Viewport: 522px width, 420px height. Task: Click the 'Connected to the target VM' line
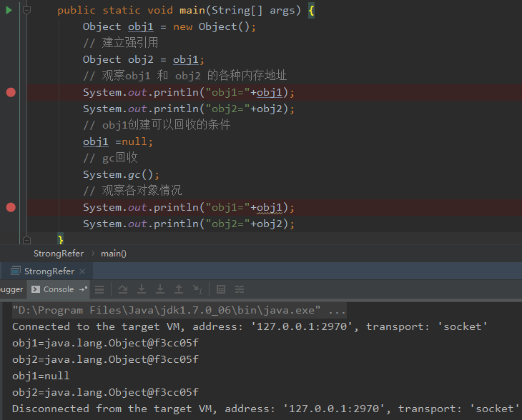pyautogui.click(x=250, y=326)
